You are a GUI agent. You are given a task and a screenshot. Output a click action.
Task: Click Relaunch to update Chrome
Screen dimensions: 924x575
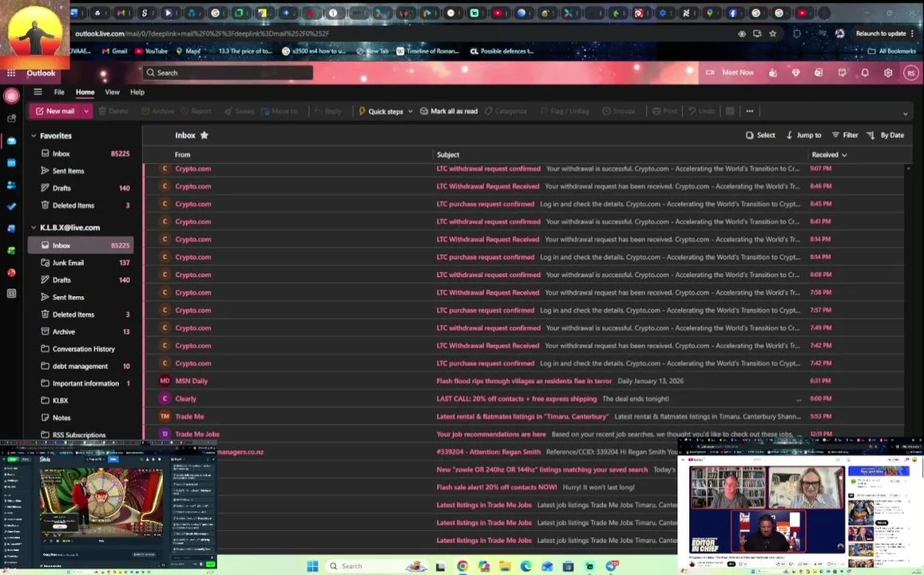click(x=880, y=34)
